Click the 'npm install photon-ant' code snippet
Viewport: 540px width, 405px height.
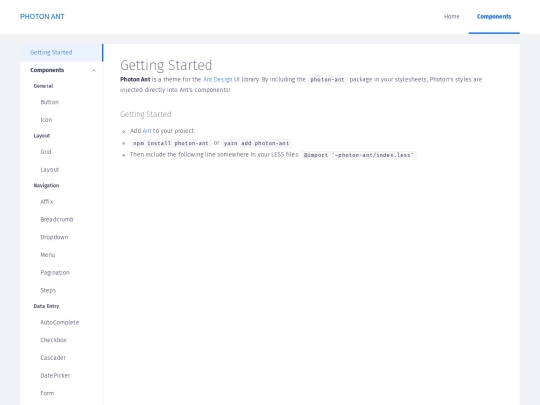tap(171, 143)
